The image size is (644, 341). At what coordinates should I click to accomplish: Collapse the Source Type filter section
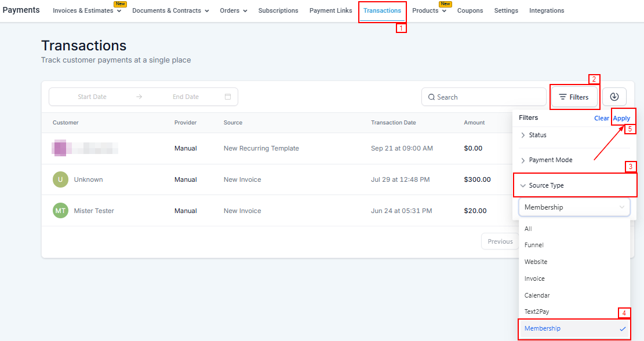pyautogui.click(x=546, y=185)
